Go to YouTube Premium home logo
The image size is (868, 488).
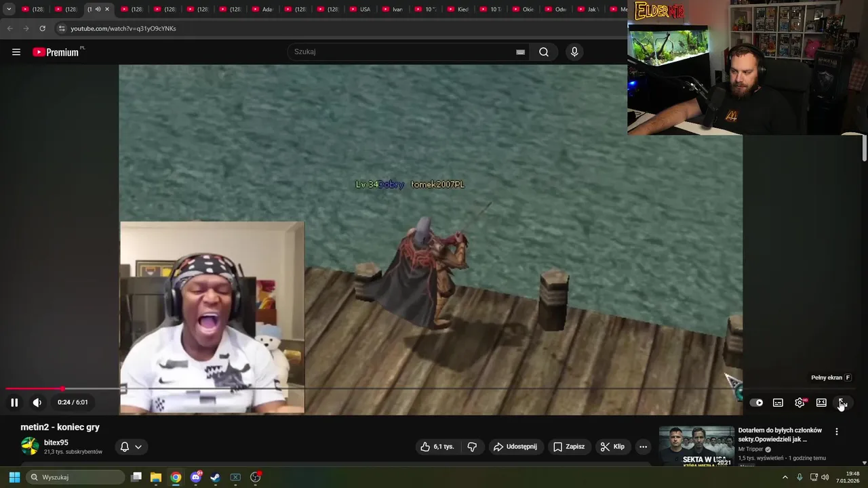point(58,52)
